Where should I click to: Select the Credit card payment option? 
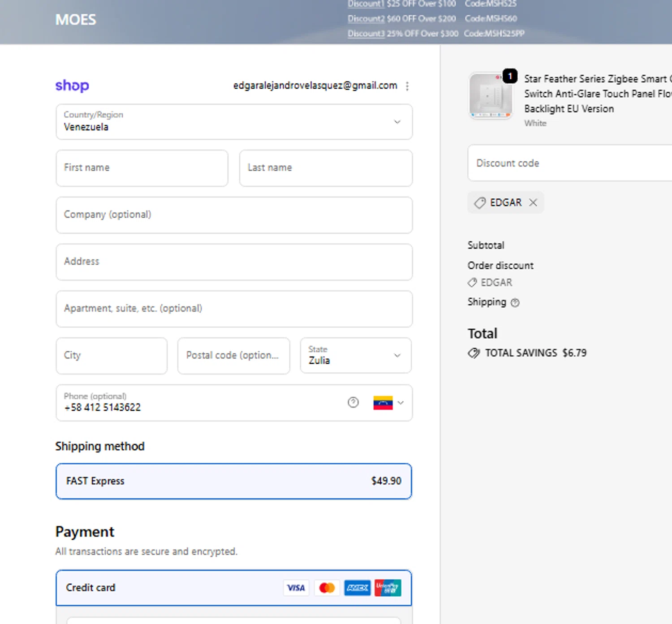coord(234,588)
